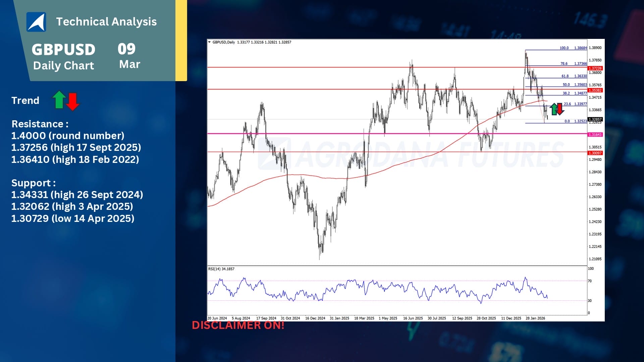Click the RSI(14) 34.1857 indicator label
The image size is (644, 362).
tap(221, 269)
